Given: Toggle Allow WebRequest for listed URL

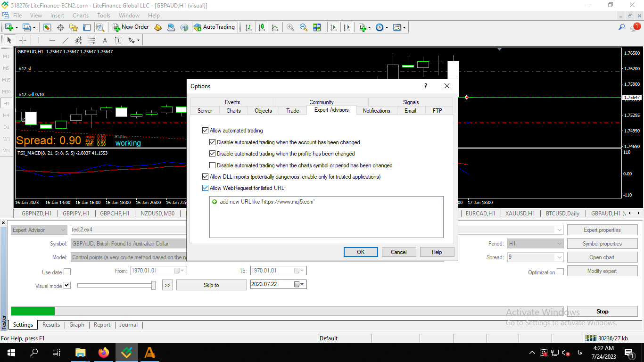Looking at the screenshot, I should (x=205, y=188).
